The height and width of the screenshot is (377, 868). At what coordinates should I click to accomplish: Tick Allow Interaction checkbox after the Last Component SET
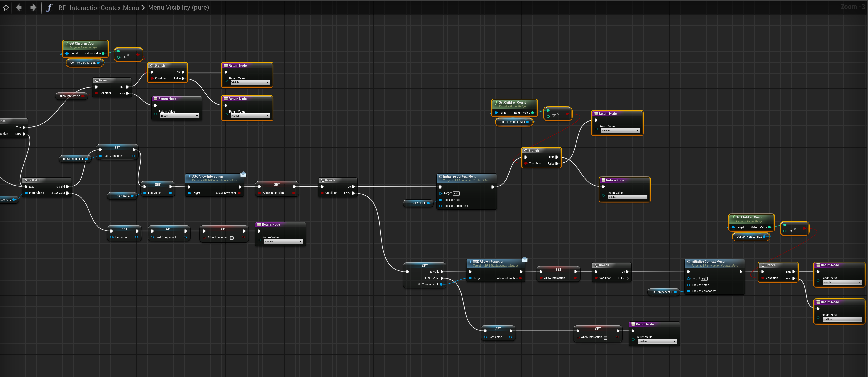(x=231, y=238)
